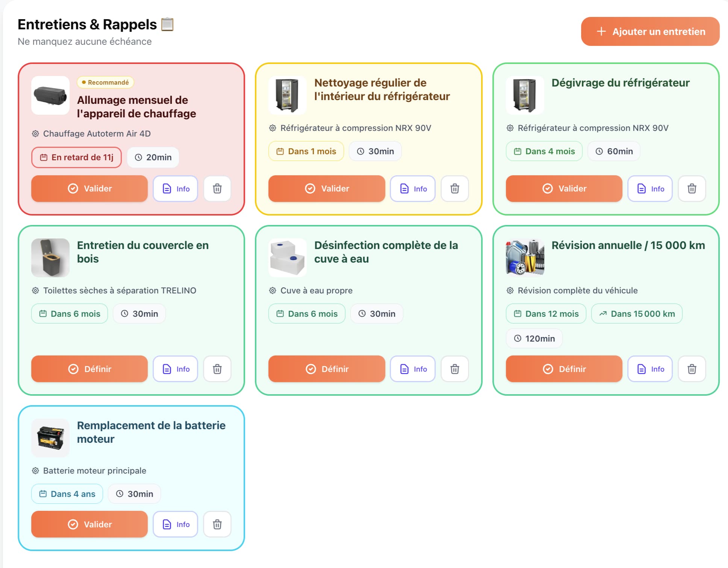The height and width of the screenshot is (568, 728).
Task: Open Info for heater ignition maintenance
Action: click(x=176, y=188)
